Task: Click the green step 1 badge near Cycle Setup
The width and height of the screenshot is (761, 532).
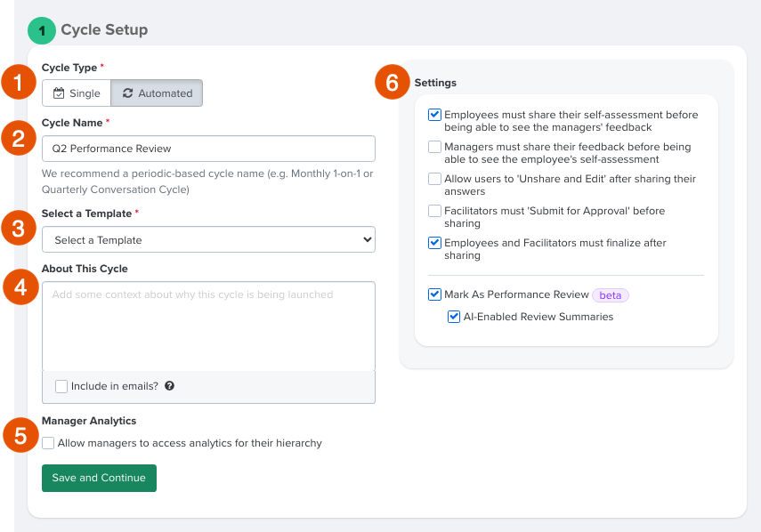Action: click(42, 30)
